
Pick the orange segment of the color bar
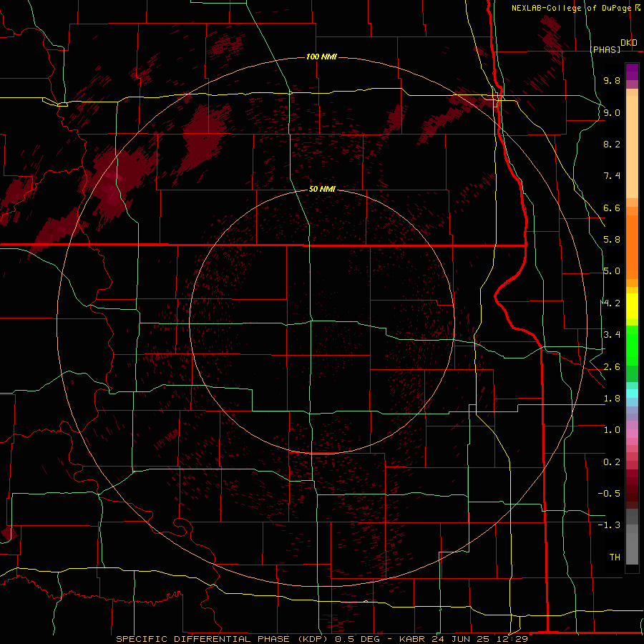632,246
